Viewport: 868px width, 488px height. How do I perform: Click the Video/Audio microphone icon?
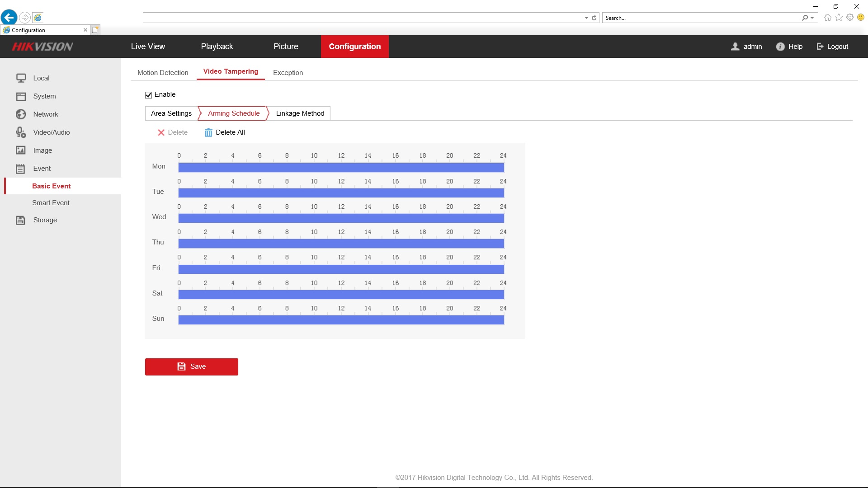coord(21,132)
